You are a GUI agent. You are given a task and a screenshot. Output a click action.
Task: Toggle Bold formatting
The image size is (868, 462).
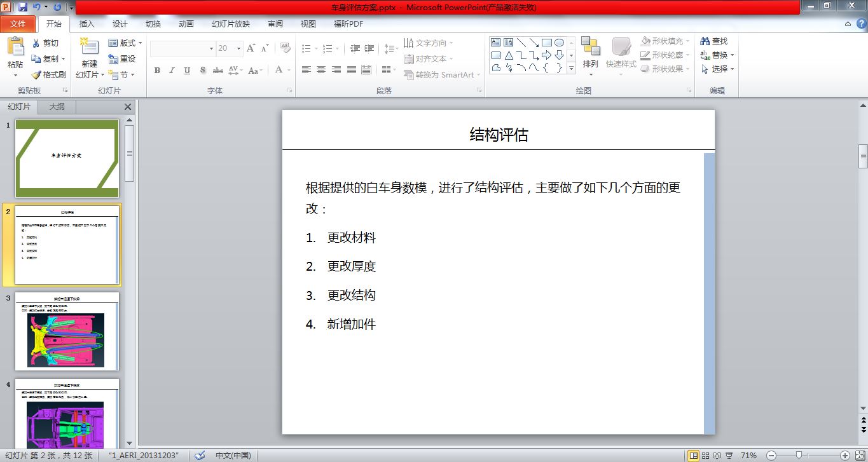[157, 71]
